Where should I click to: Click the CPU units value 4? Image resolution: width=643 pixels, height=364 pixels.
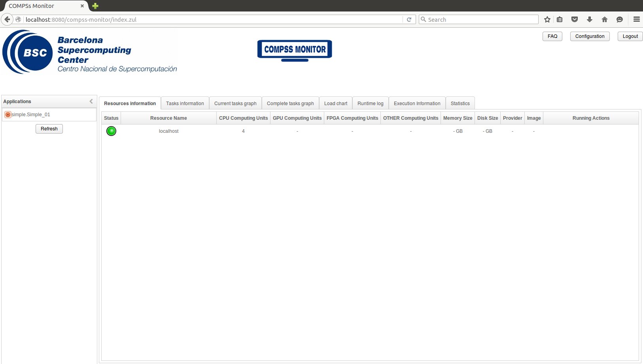pyautogui.click(x=243, y=131)
